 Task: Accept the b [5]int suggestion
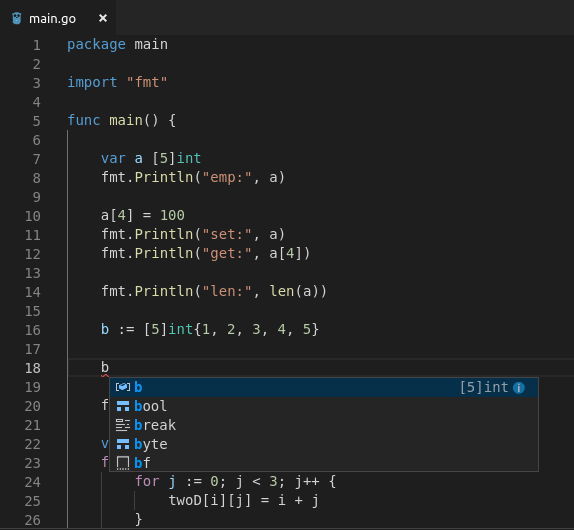tap(324, 387)
